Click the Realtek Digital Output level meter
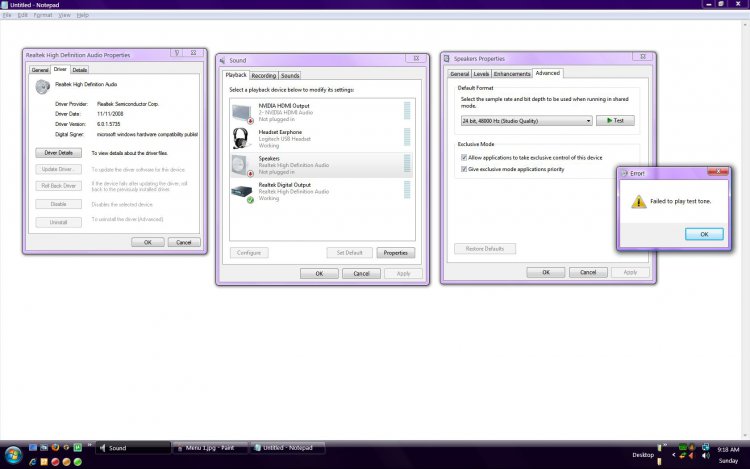Viewport: 750px width, 469px height. point(407,189)
